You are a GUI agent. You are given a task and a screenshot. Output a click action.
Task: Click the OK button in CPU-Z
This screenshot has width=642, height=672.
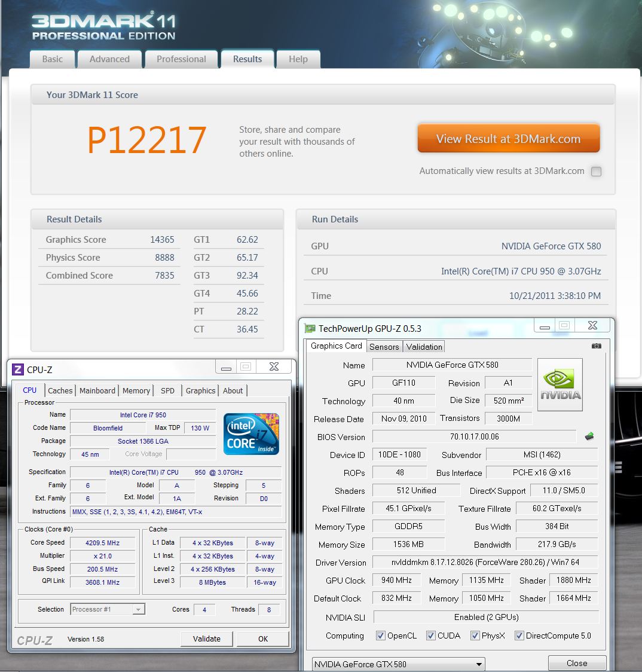pyautogui.click(x=262, y=639)
